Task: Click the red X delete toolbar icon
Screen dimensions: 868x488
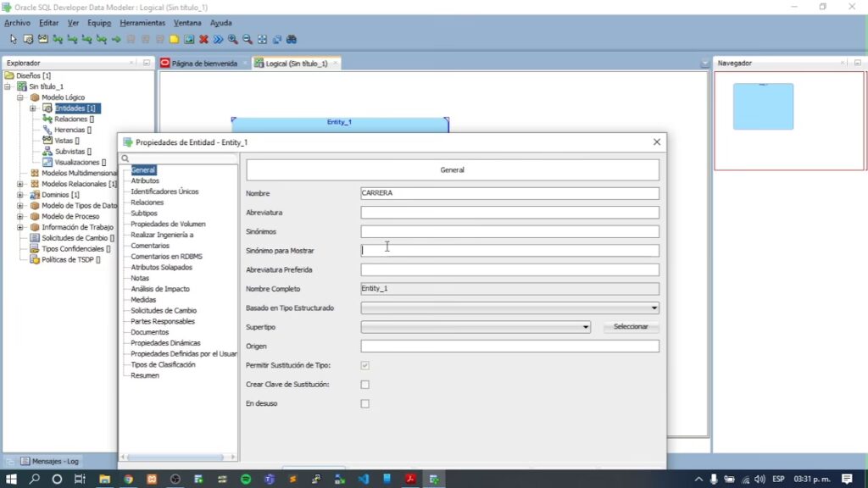Action: pos(203,39)
